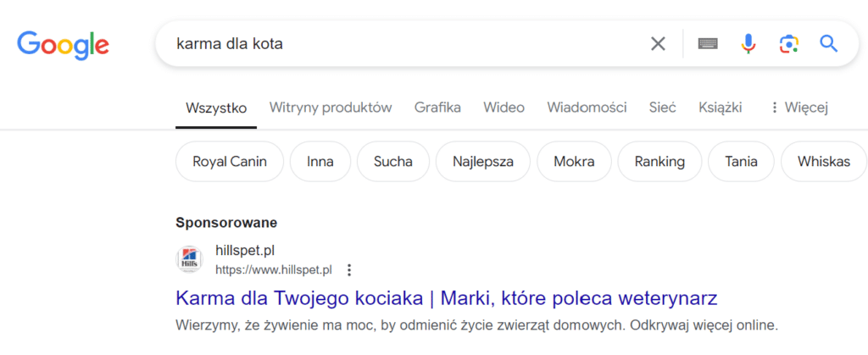The height and width of the screenshot is (355, 868).
Task: Apply the Royal Canin filter chip
Action: 230,162
